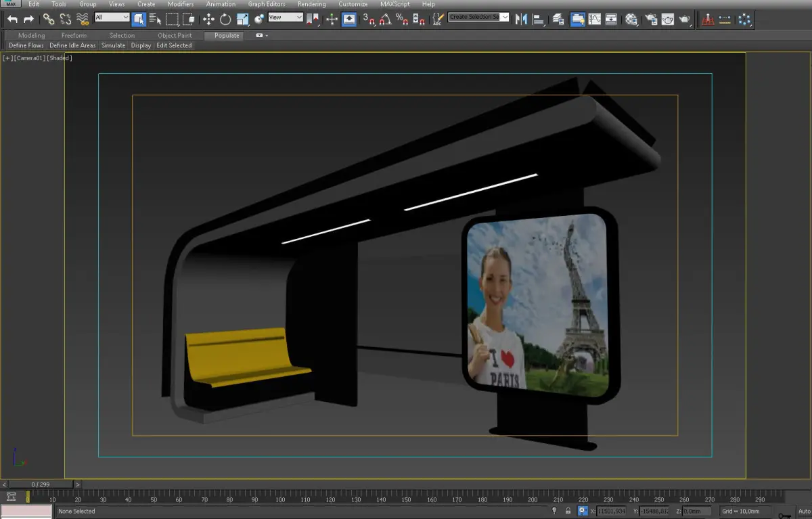Open the Rendering menu
The height and width of the screenshot is (519, 812).
[x=311, y=4]
